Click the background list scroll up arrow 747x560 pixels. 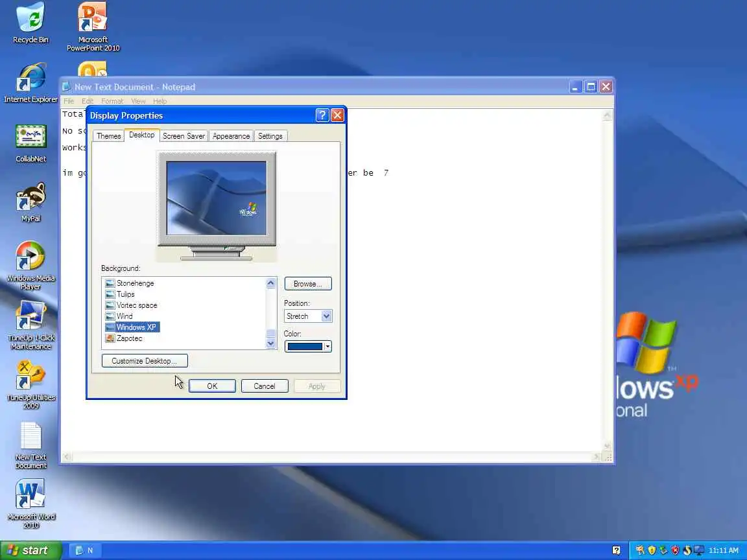coord(270,283)
